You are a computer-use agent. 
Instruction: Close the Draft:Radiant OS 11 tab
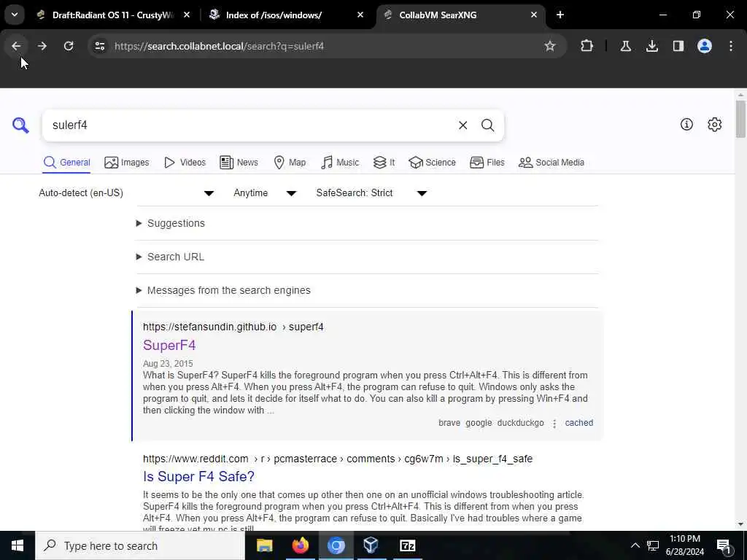[187, 15]
